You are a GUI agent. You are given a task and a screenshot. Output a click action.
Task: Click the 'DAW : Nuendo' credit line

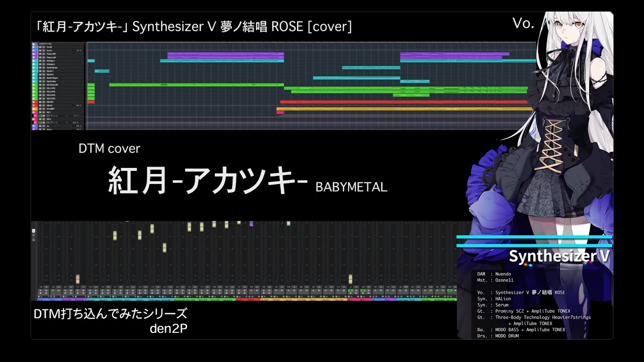click(494, 274)
